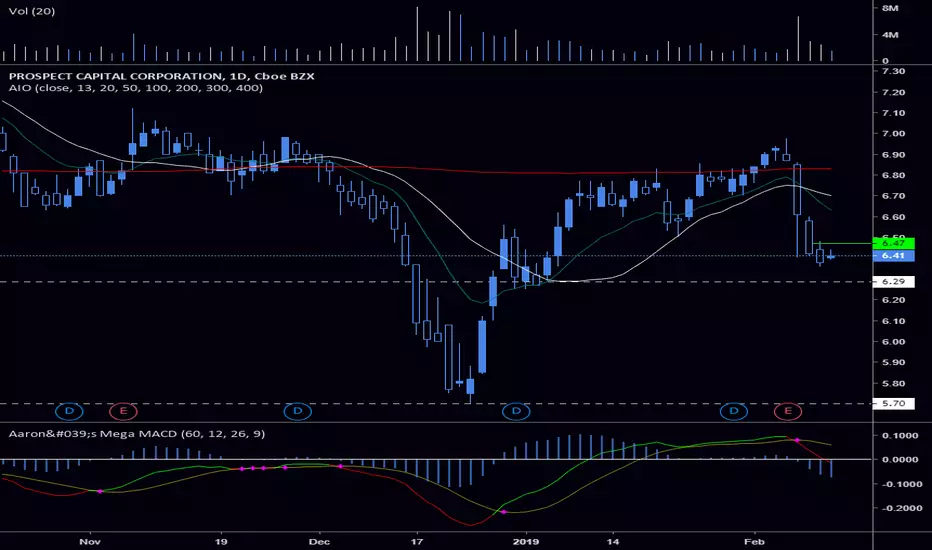Click the Dec date label on time axis
The width and height of the screenshot is (932, 550).
(x=319, y=541)
